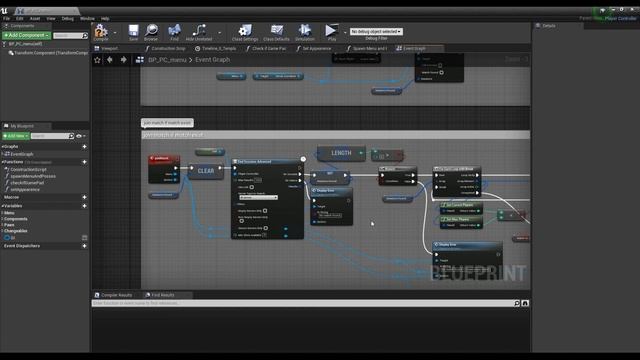Open the Edit menu
Screen dimensions: 640x360
[x=20, y=19]
